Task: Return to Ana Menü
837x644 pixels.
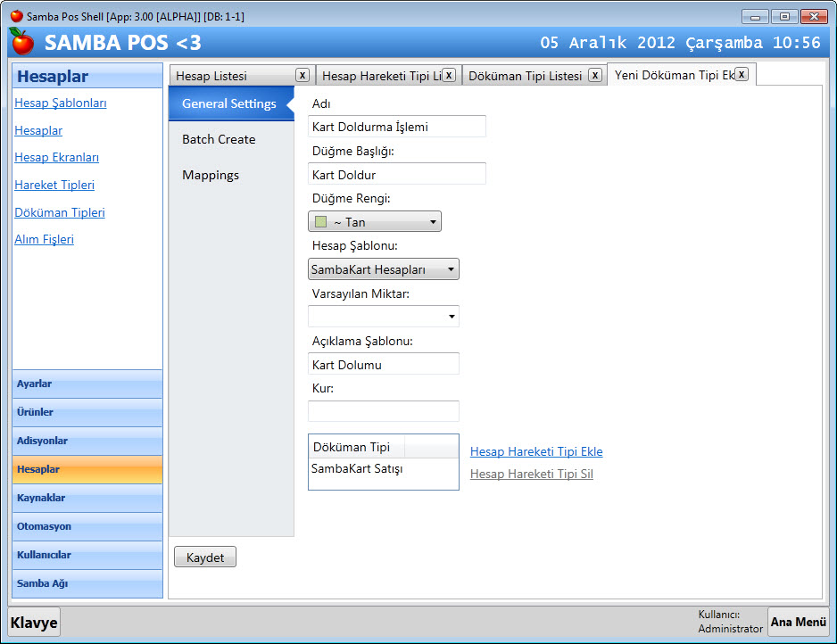Action: pos(799,622)
